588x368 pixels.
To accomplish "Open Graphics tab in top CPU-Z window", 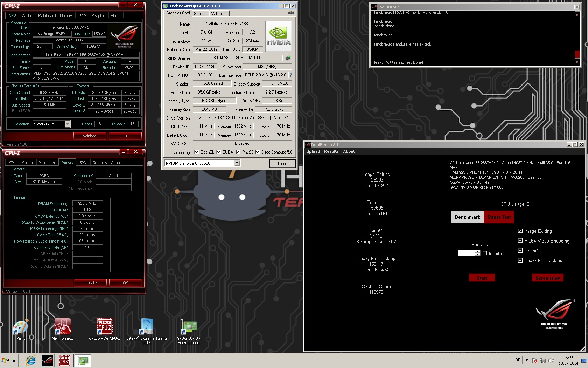I will pos(99,16).
